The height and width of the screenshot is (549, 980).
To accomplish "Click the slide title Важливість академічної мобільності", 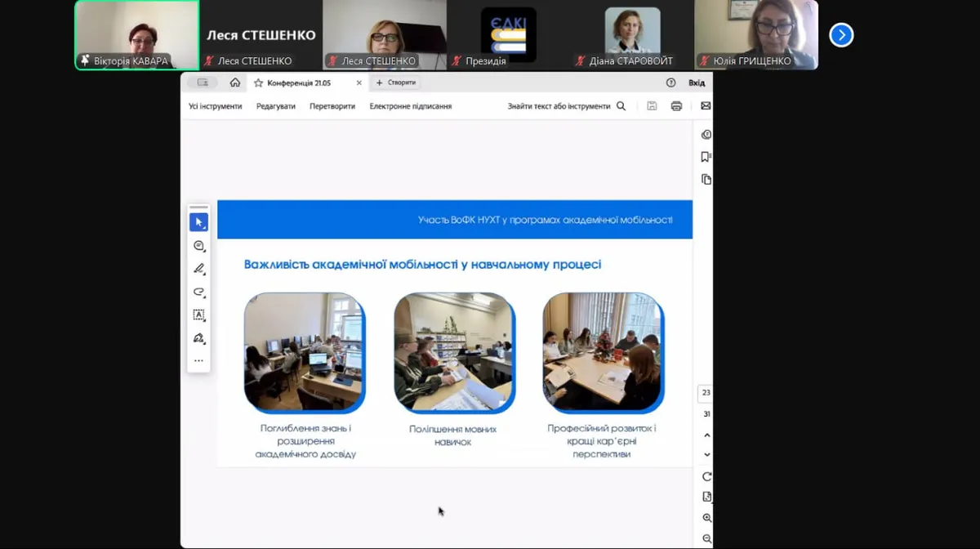I will (x=423, y=265).
